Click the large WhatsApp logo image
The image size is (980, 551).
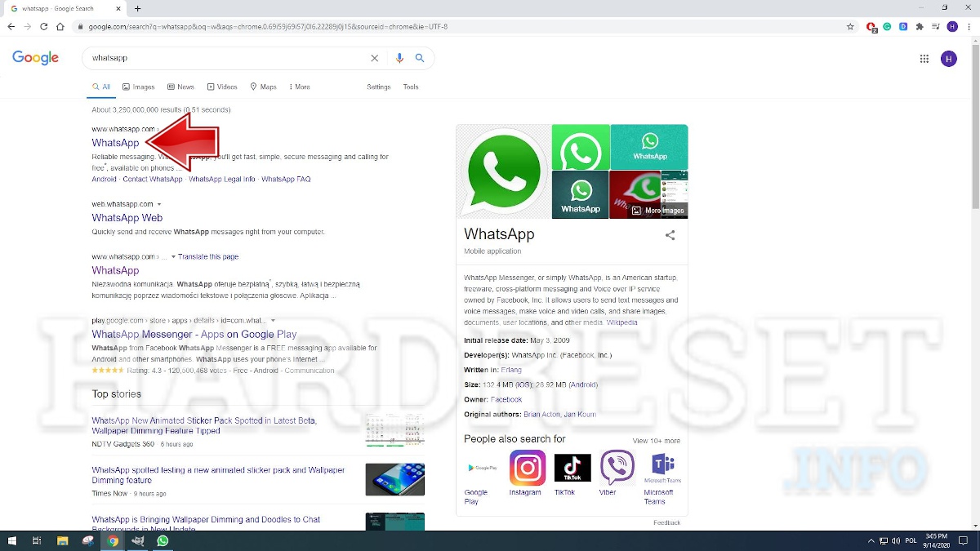coord(503,171)
